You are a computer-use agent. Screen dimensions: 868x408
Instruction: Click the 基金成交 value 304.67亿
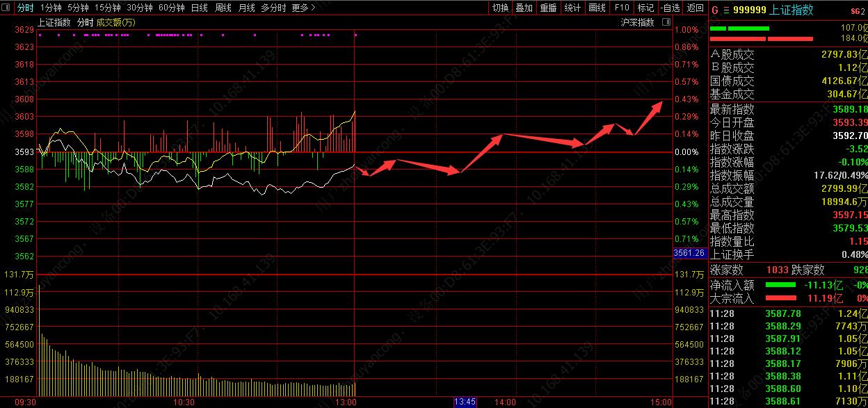point(846,94)
